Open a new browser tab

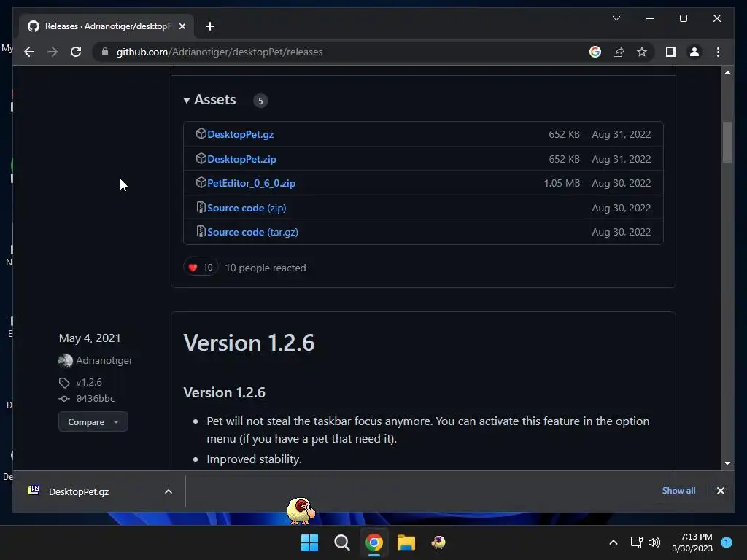point(209,26)
